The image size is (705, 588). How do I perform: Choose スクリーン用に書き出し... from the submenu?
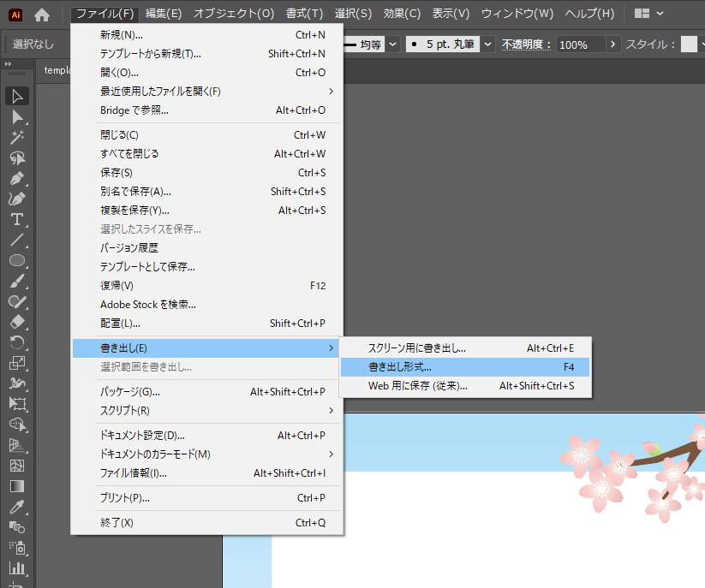(417, 348)
